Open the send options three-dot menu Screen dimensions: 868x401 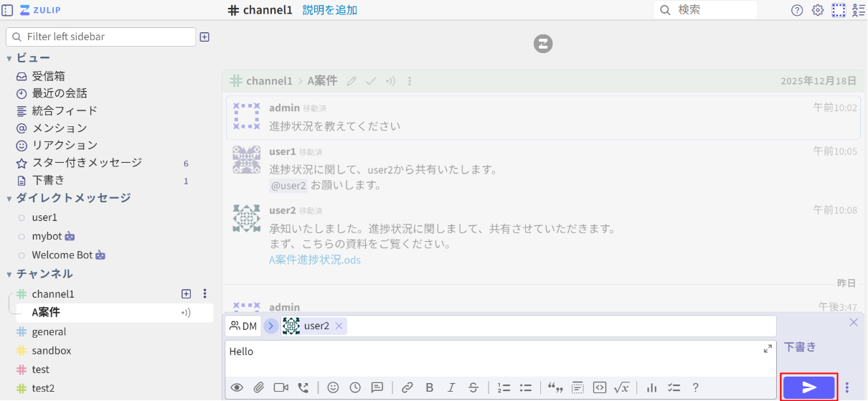click(847, 387)
